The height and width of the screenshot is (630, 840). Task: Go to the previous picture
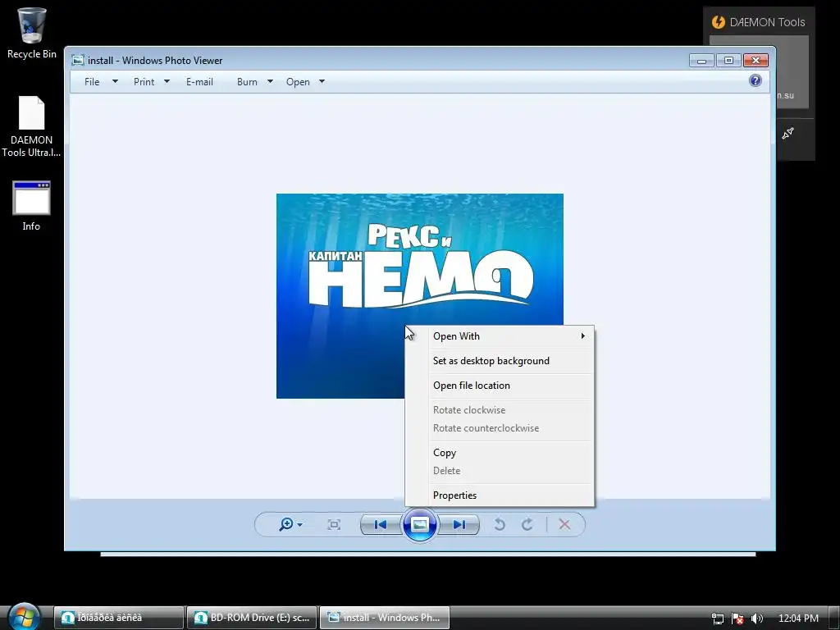[x=381, y=524]
